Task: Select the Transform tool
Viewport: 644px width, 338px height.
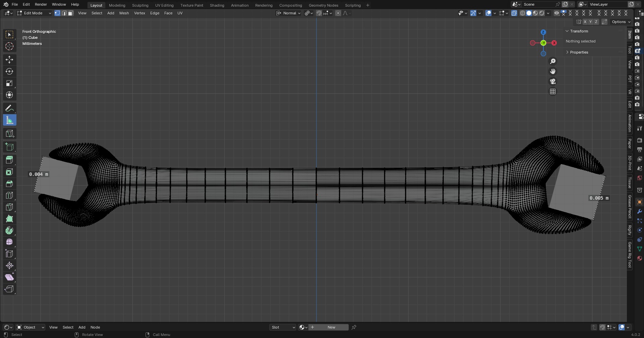Action: (x=9, y=95)
